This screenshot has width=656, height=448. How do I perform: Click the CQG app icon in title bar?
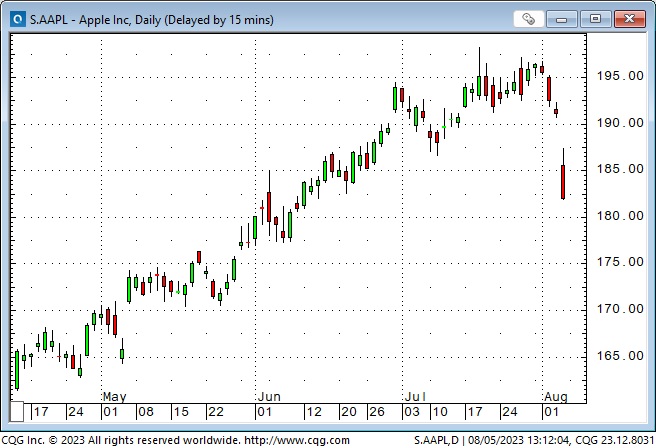click(x=18, y=19)
